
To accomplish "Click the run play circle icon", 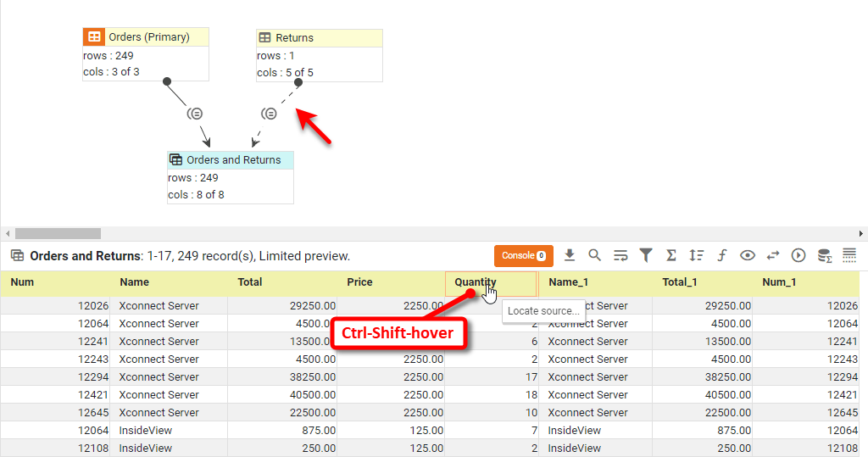I will click(x=798, y=255).
